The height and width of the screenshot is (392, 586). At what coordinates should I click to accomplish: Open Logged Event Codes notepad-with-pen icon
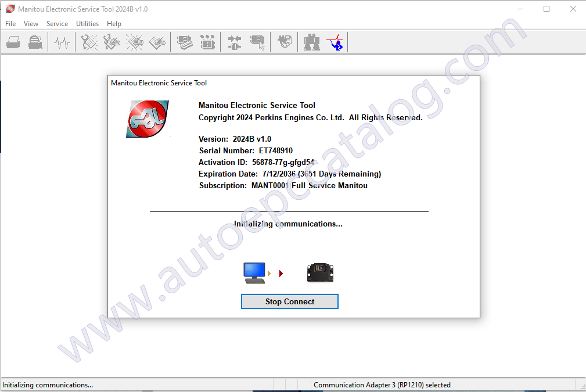(157, 42)
